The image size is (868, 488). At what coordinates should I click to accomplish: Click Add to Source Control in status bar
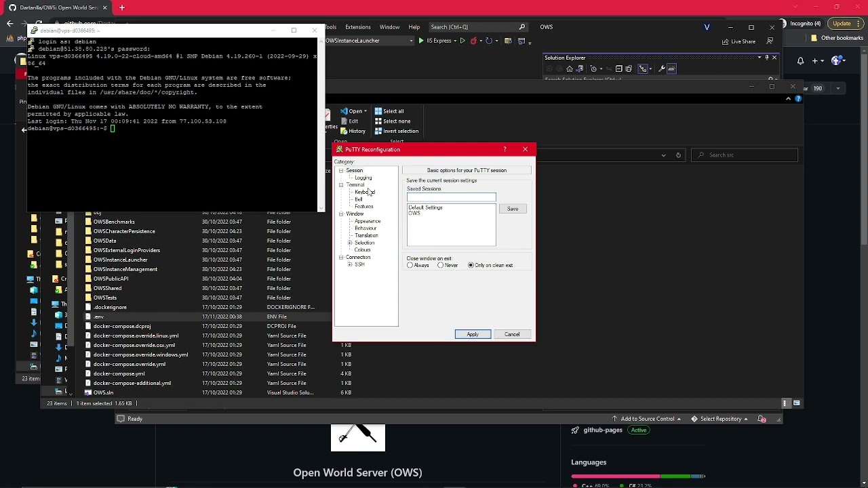click(646, 419)
